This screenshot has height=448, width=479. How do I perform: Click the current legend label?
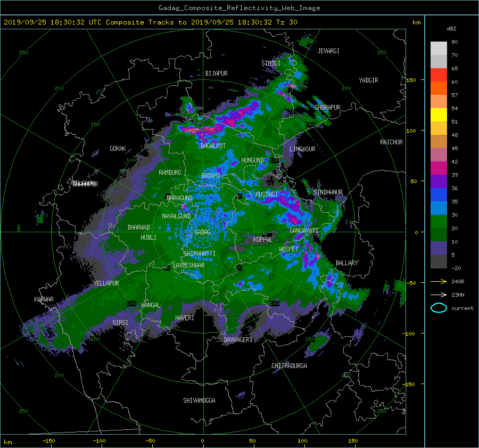[x=463, y=308]
